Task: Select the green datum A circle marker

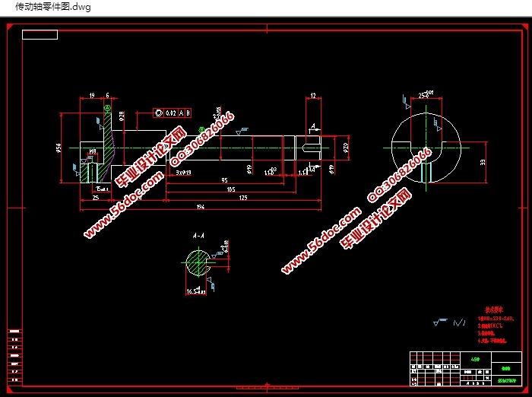Action: [x=107, y=108]
